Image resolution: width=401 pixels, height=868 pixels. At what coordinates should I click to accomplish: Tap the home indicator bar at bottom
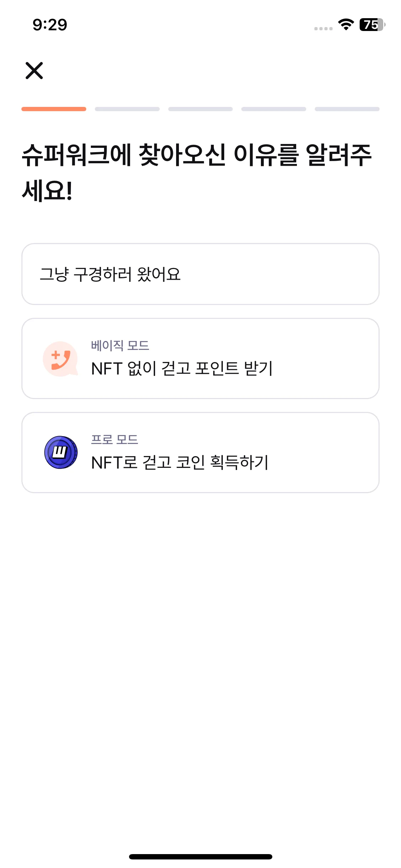click(x=201, y=857)
